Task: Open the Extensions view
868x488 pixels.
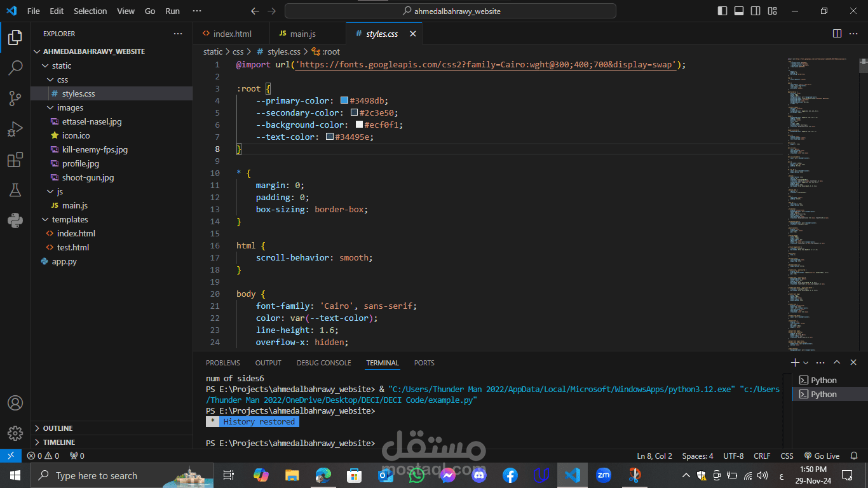Action: pyautogui.click(x=15, y=159)
